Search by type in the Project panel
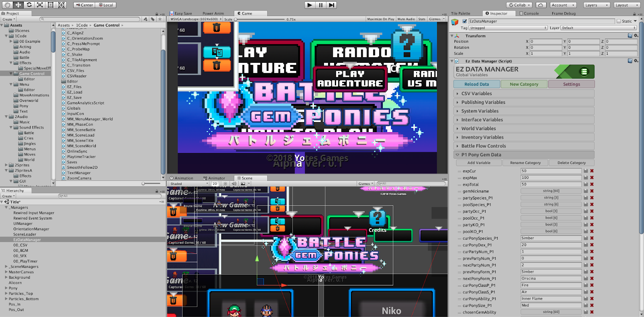Image resolution: width=644 pixels, height=317 pixels. [146, 19]
